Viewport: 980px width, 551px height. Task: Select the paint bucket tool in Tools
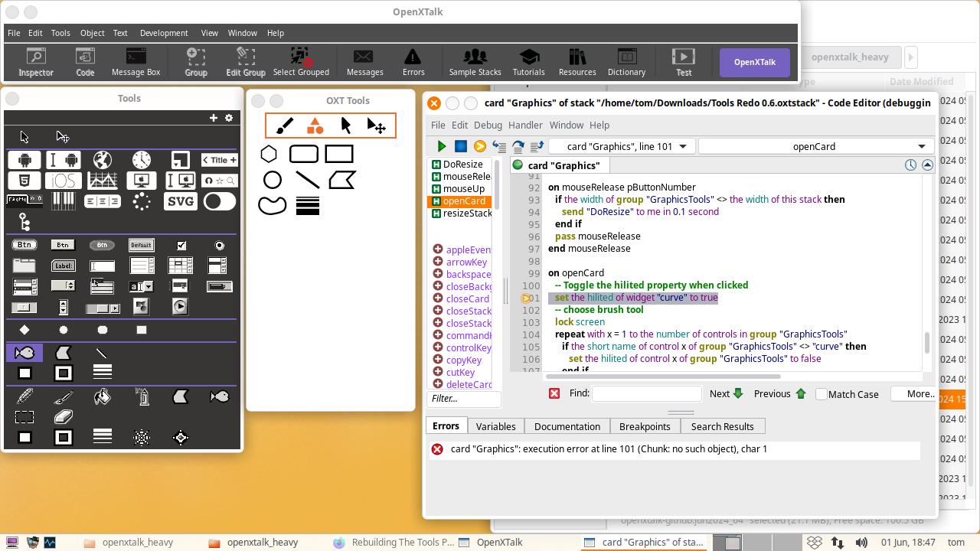[x=103, y=396]
